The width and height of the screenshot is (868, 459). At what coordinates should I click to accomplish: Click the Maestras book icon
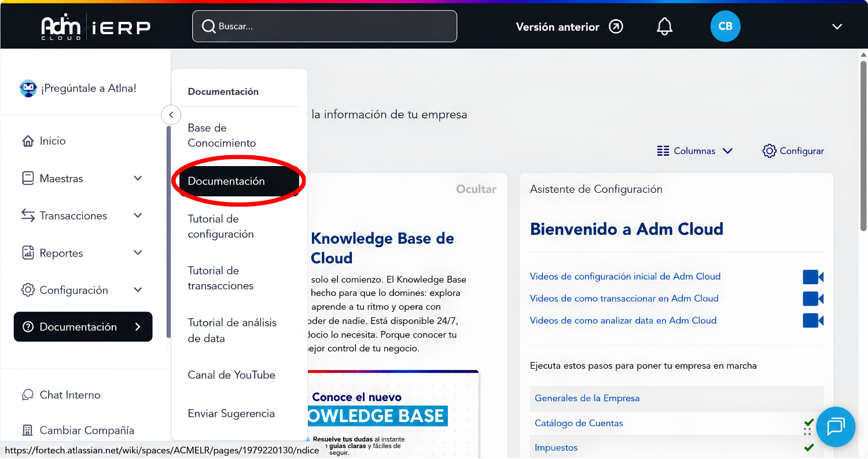click(28, 178)
